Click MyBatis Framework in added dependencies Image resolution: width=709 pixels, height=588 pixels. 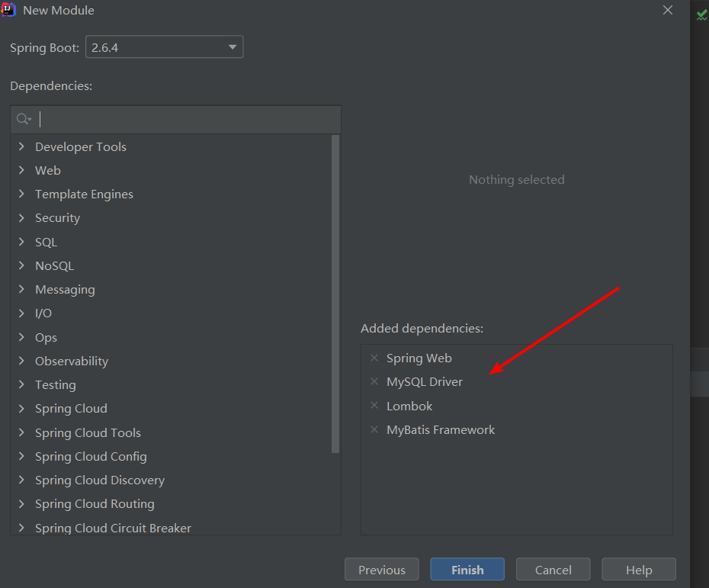[441, 429]
